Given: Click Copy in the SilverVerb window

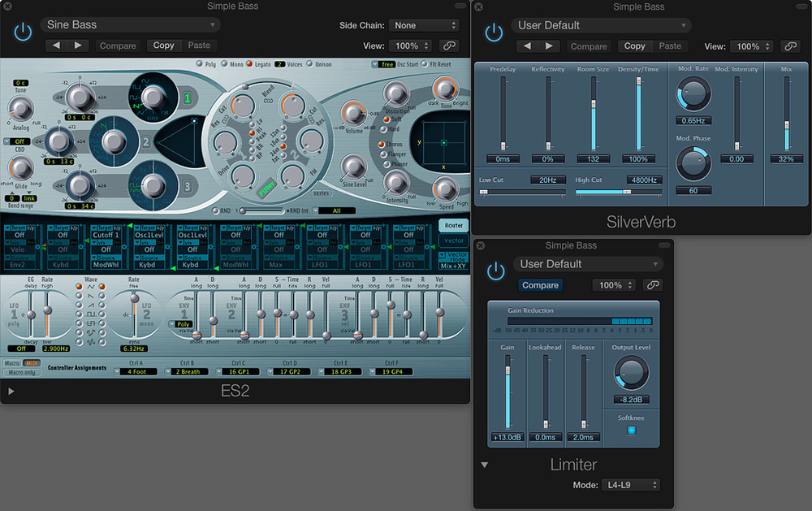Looking at the screenshot, I should [x=634, y=46].
